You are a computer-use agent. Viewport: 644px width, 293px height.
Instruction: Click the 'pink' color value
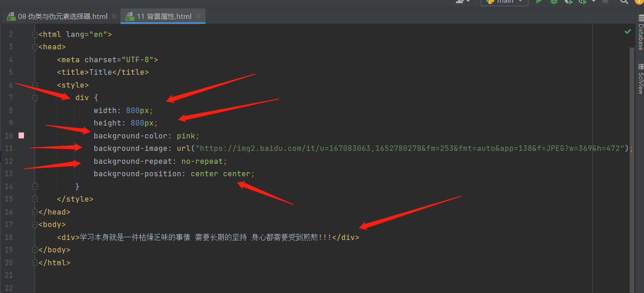[x=186, y=136]
